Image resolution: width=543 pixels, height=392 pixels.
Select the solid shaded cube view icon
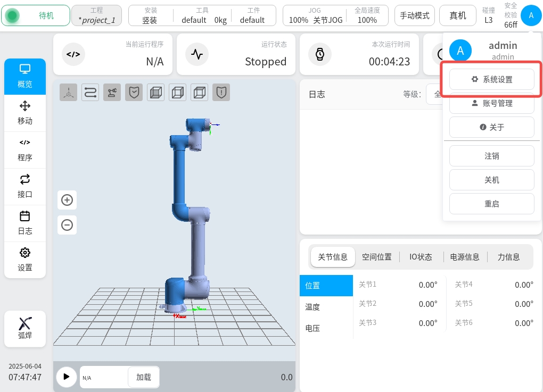point(155,93)
